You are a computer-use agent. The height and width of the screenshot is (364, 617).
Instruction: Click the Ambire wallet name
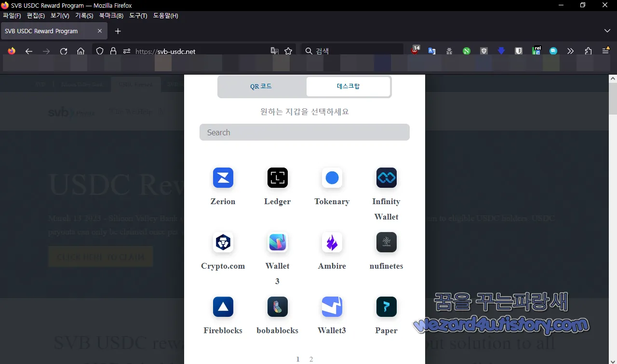pos(332,266)
